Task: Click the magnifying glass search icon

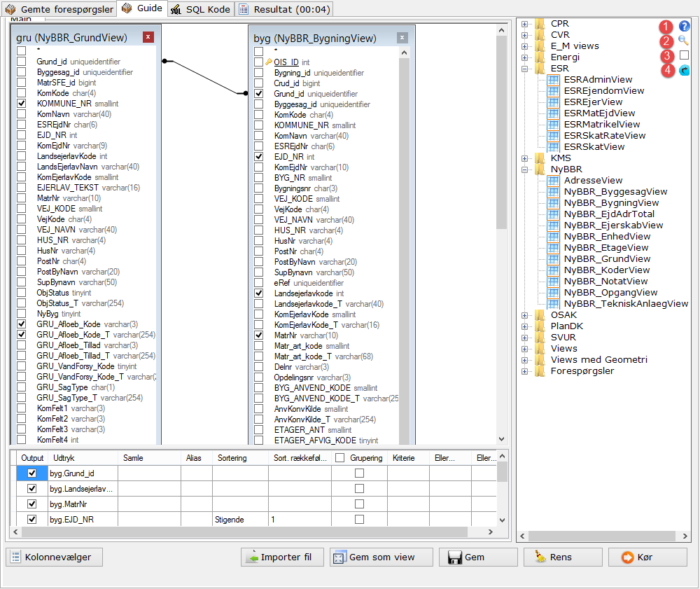Action: (x=684, y=41)
